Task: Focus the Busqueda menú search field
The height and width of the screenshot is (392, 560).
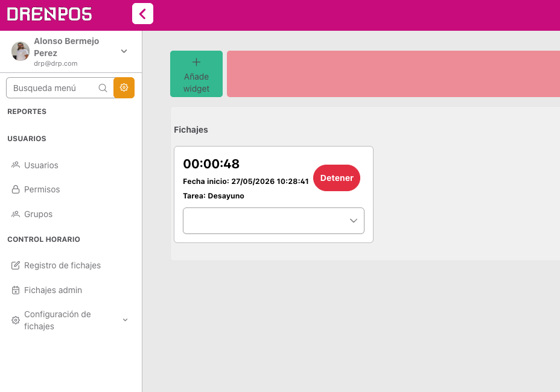Action: (60, 88)
